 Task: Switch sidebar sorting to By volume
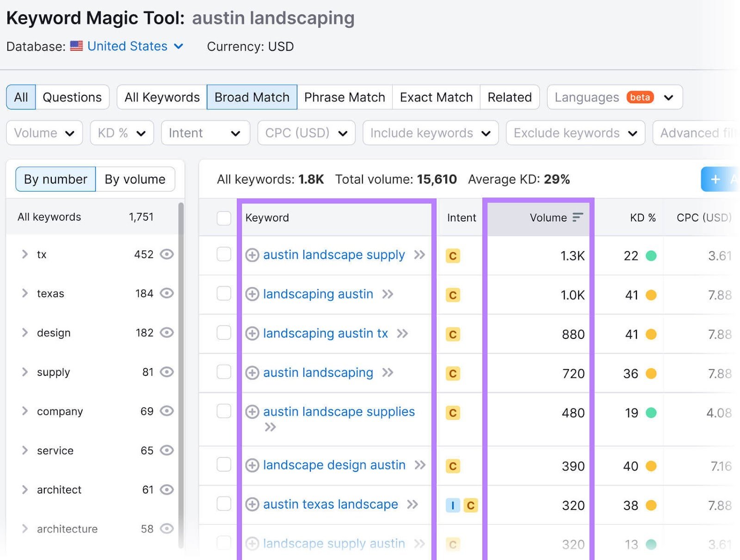point(135,179)
